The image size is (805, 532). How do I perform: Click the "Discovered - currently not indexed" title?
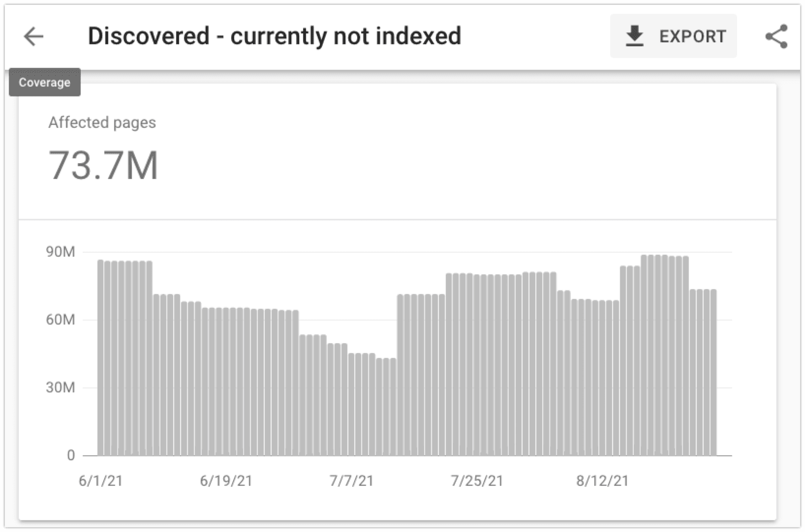point(274,36)
